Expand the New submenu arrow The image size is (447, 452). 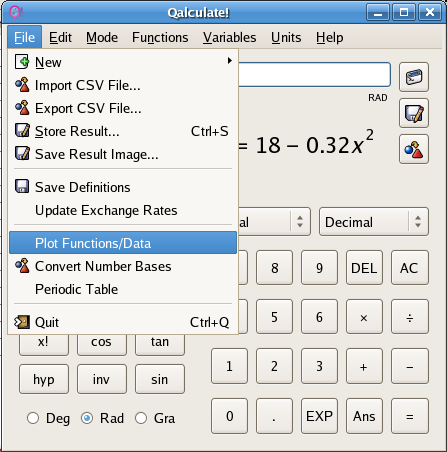tap(229, 61)
